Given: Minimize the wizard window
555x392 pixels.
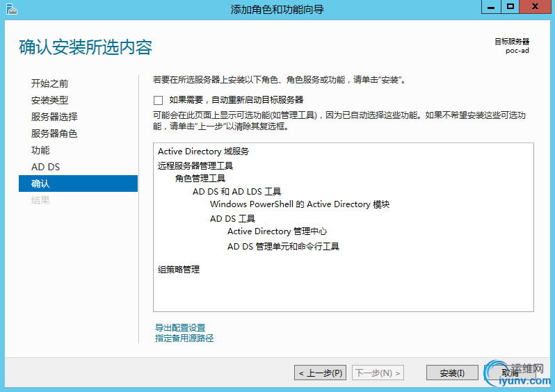Looking at the screenshot, I should 491,7.
